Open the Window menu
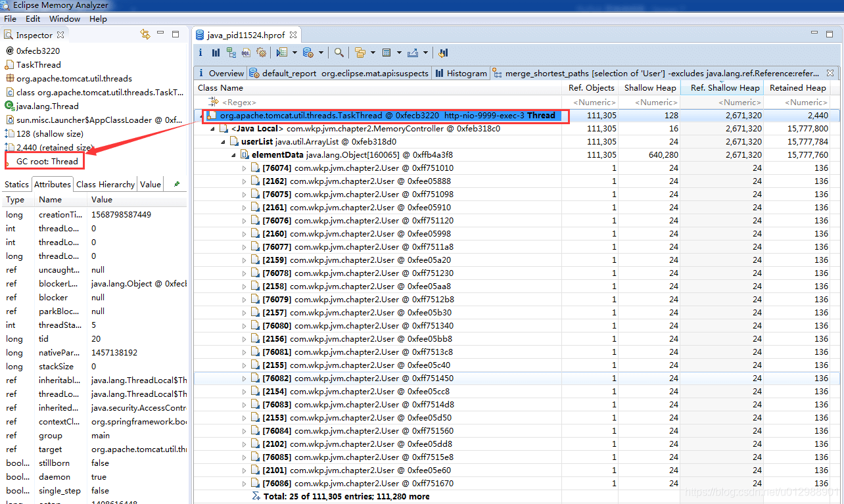Viewport: 844px width, 504px height. point(64,19)
